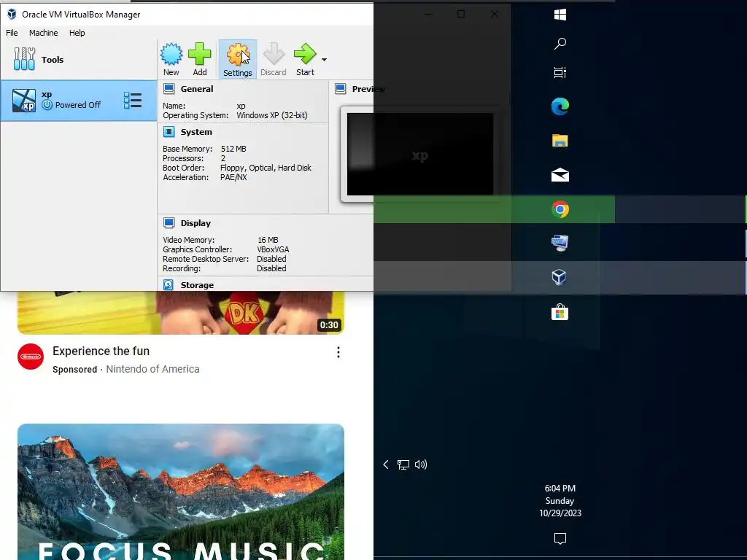The image size is (747, 560).
Task: Click the VBoxVGA graphics controller value
Action: point(273,249)
